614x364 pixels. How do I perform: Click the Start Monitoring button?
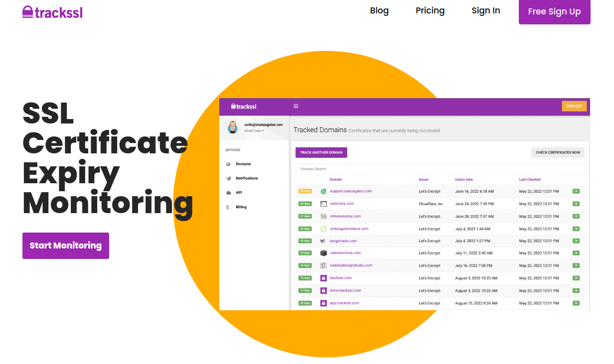click(66, 245)
